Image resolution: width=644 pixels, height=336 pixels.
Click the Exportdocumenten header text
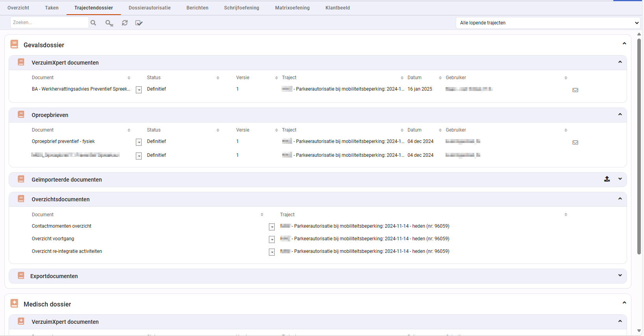pyautogui.click(x=54, y=276)
